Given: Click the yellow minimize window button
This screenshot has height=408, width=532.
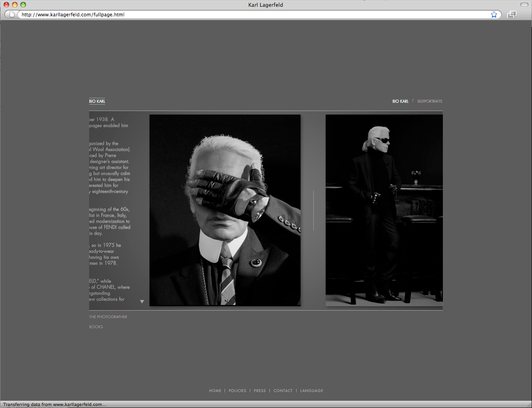Looking at the screenshot, I should (x=15, y=5).
